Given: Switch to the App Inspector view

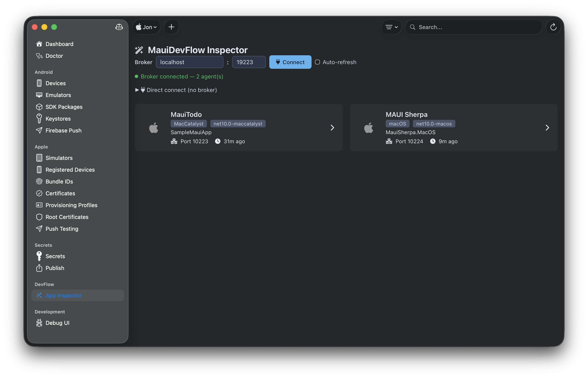Looking at the screenshot, I should (x=64, y=295).
